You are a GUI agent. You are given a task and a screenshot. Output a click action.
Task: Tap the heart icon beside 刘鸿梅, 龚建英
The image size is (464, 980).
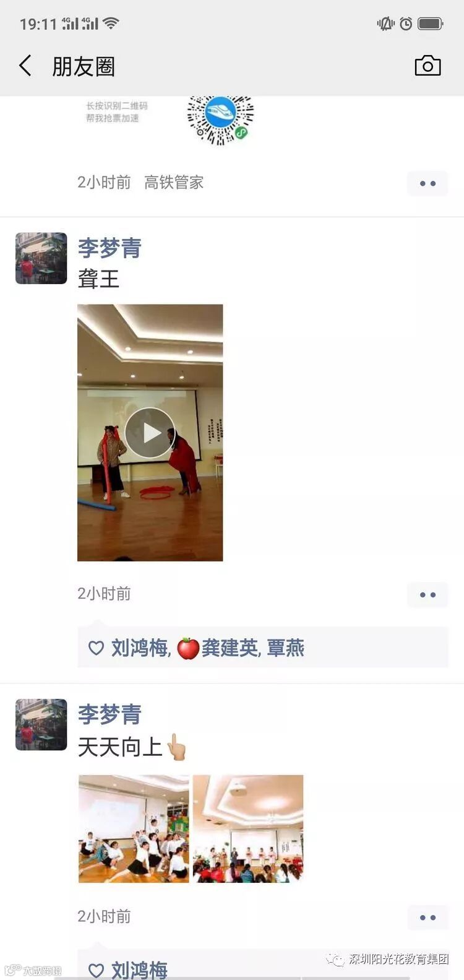click(96, 648)
